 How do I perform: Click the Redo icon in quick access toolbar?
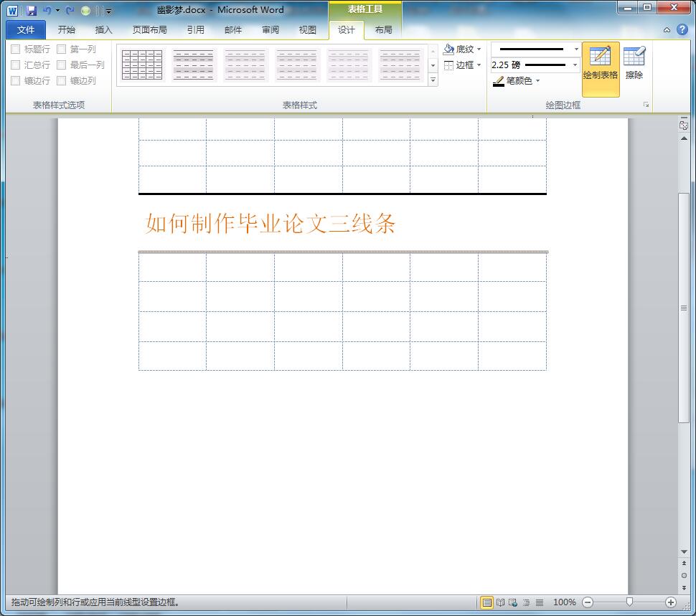click(x=70, y=10)
